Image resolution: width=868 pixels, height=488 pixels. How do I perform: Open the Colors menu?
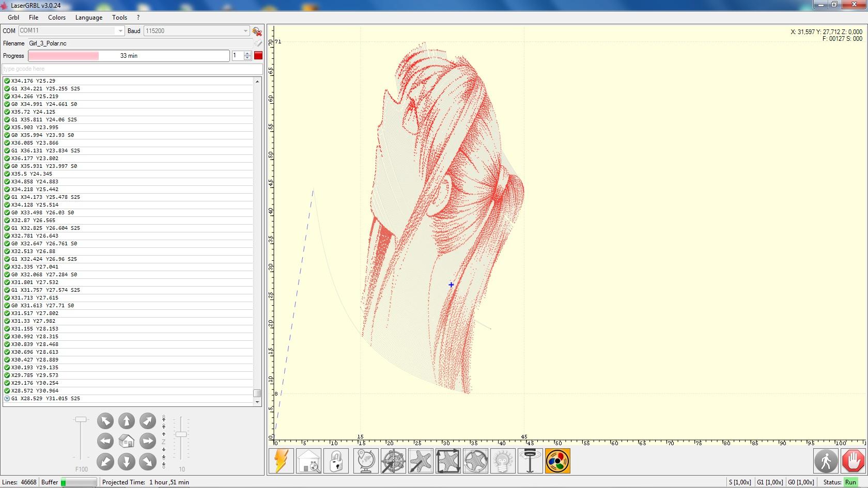57,18
